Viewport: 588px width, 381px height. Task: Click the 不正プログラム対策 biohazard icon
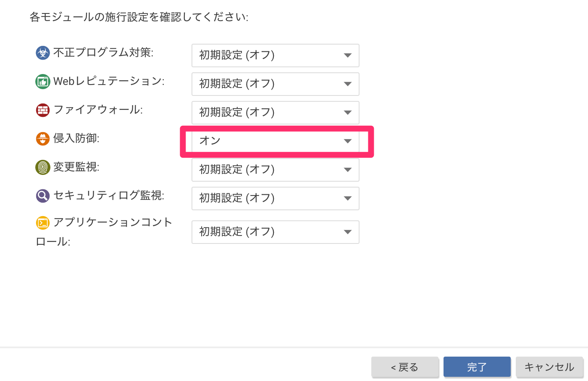coord(42,53)
